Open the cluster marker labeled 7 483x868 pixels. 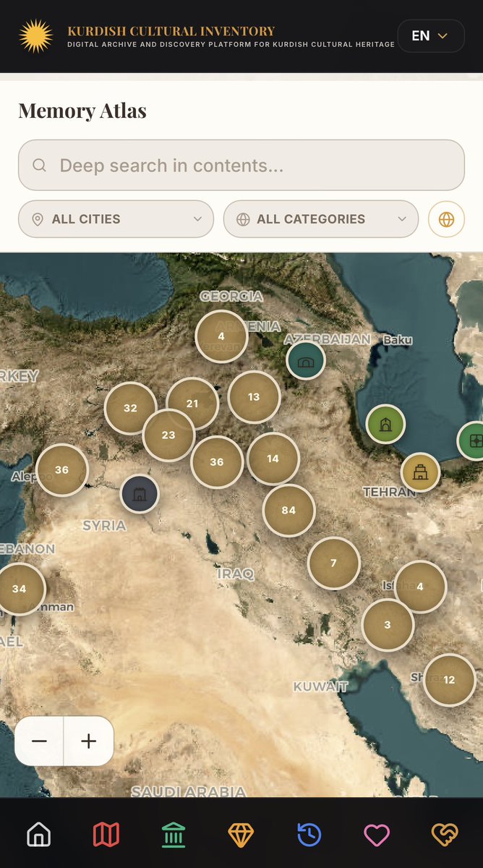pyautogui.click(x=333, y=563)
